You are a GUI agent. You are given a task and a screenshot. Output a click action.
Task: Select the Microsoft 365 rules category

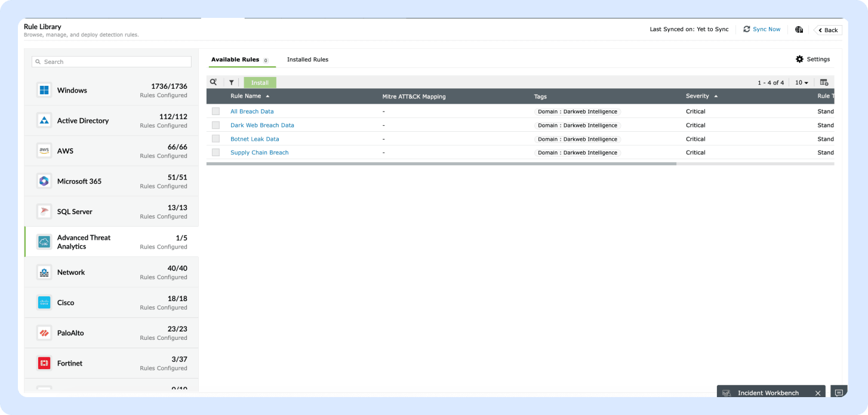pyautogui.click(x=112, y=181)
